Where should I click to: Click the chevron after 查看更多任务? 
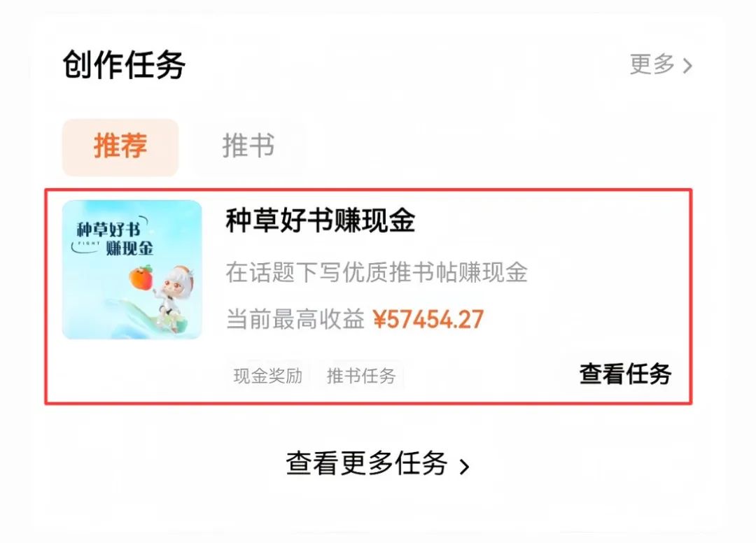click(x=464, y=467)
